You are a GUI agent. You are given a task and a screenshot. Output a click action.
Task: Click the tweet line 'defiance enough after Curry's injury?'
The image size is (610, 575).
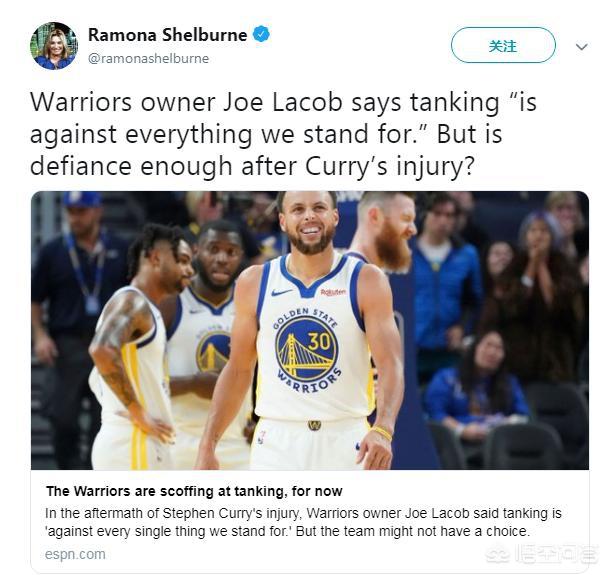click(x=252, y=167)
